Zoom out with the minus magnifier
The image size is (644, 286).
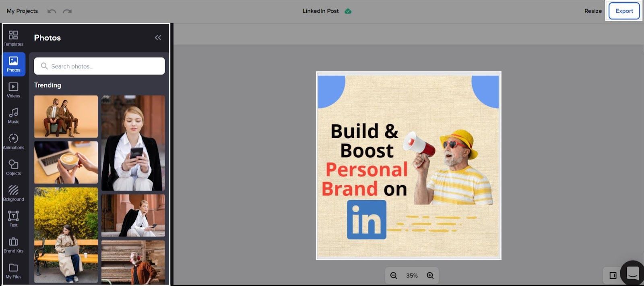coord(394,276)
